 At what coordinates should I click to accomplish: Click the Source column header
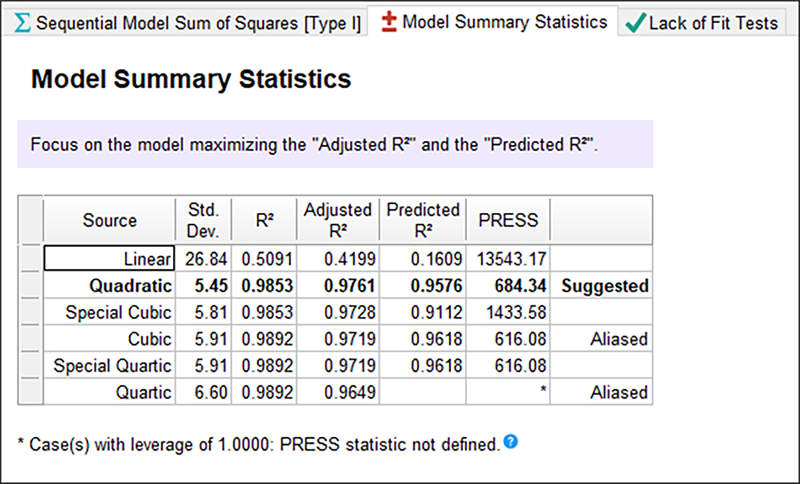[x=110, y=220]
